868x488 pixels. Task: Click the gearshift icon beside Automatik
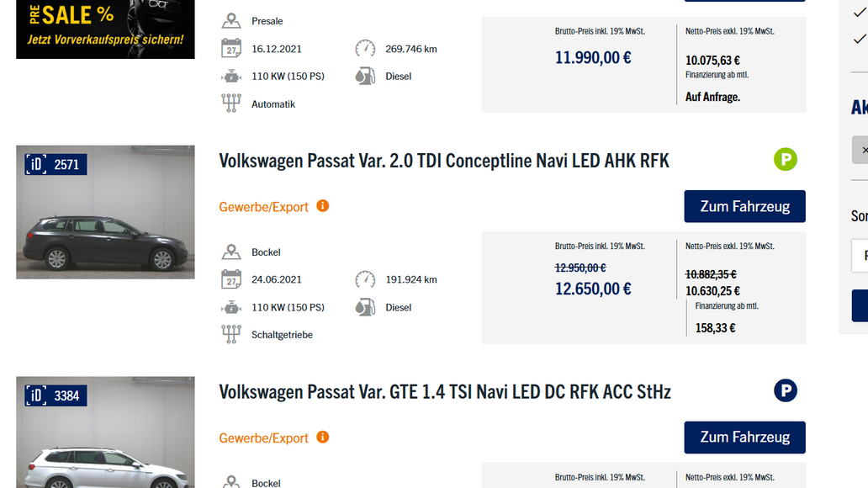(230, 103)
